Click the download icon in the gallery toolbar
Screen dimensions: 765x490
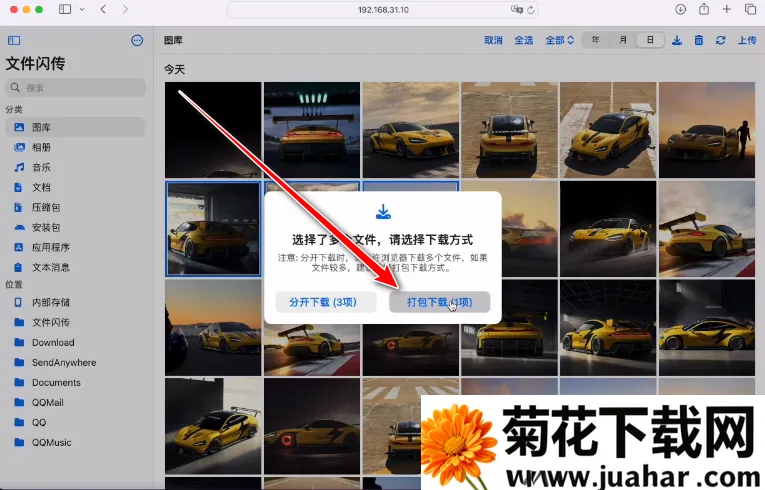[x=677, y=40]
